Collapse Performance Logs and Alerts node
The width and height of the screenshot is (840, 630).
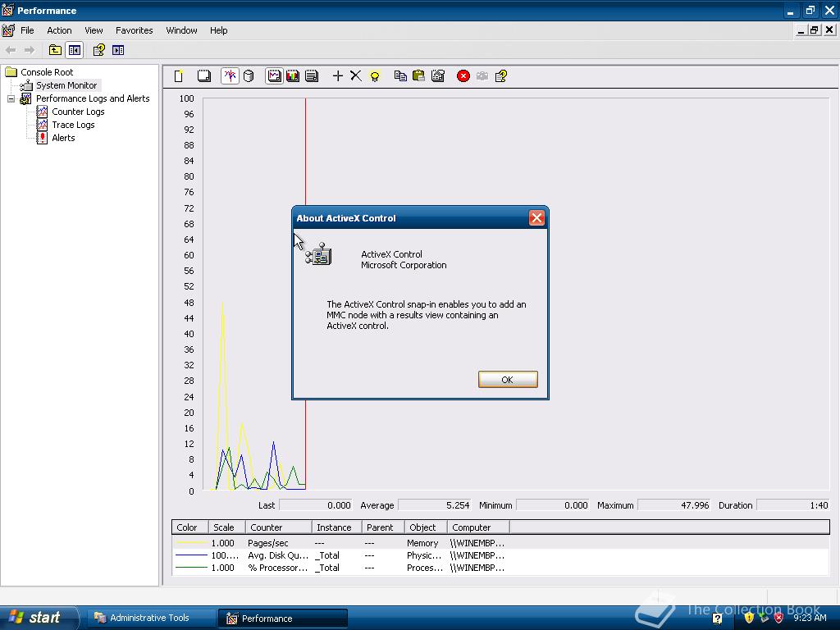coord(11,98)
